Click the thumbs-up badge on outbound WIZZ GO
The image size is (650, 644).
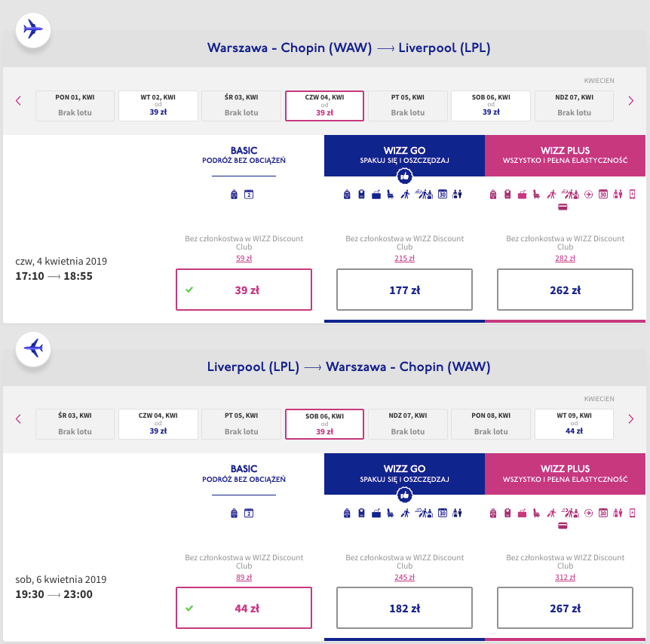(x=404, y=176)
